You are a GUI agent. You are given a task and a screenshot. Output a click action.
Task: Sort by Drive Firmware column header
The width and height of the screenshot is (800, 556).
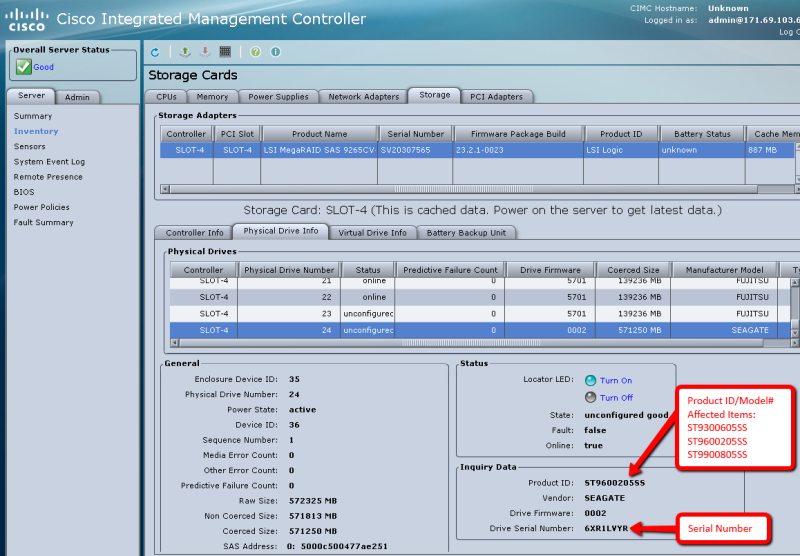[550, 270]
